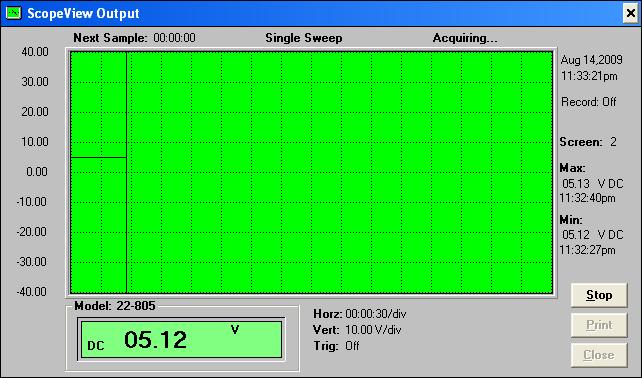Click the DC 05.12 V meter display
Screen dimensions: 642x378
pos(181,339)
